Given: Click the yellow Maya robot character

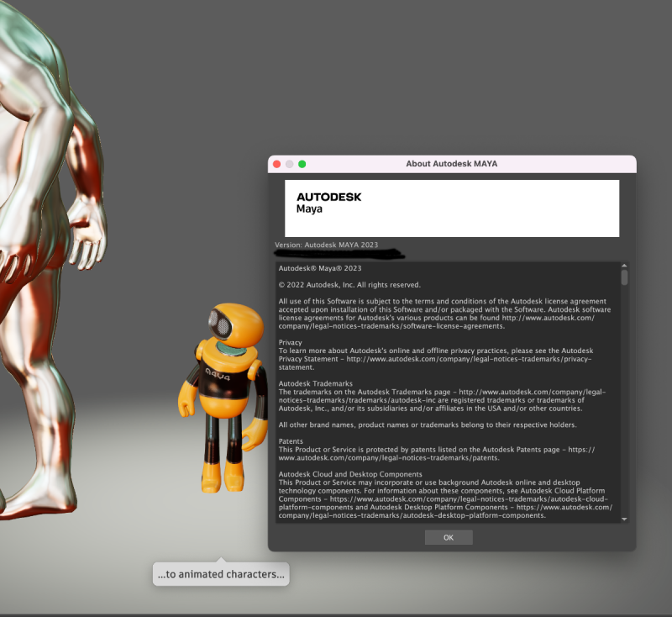Looking at the screenshot, I should coord(223,398).
